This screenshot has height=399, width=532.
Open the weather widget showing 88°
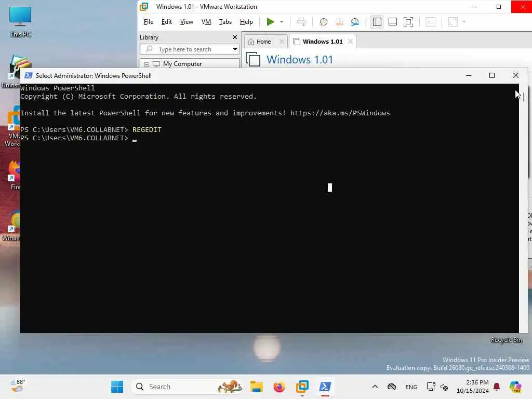[18, 386]
